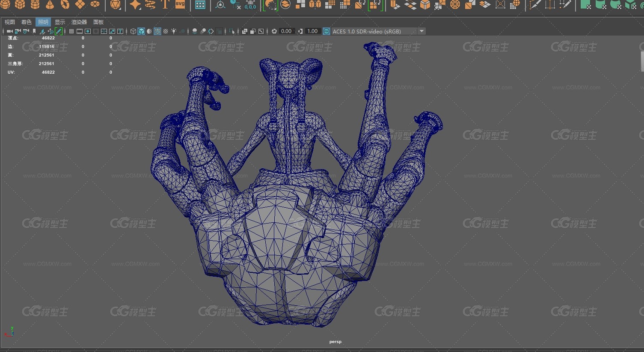
Task: Toggle the Film Gate display
Action: pyautogui.click(x=80, y=31)
